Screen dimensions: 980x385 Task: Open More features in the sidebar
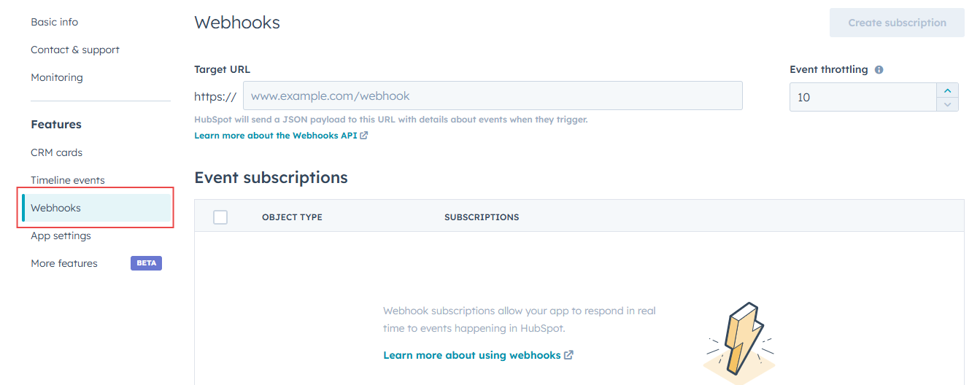[64, 263]
